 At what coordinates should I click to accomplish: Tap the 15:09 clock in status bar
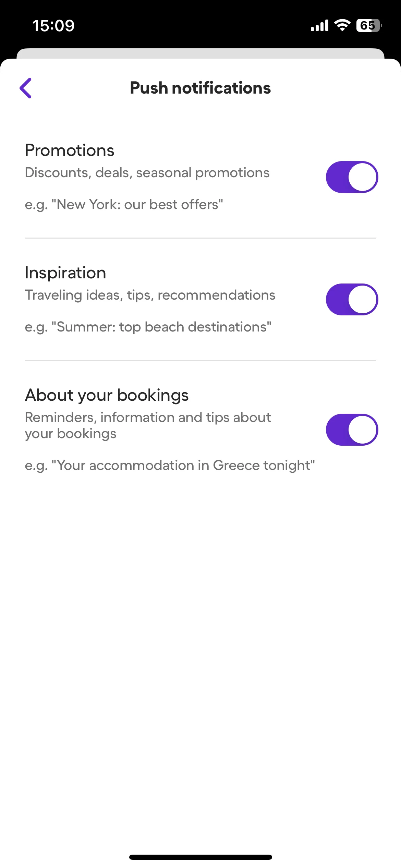(x=53, y=26)
